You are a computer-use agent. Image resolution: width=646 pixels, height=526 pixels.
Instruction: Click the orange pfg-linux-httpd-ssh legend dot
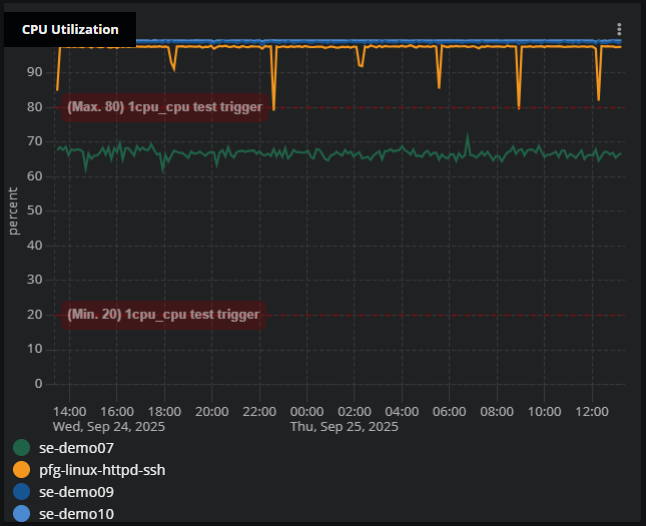pyautogui.click(x=21, y=469)
